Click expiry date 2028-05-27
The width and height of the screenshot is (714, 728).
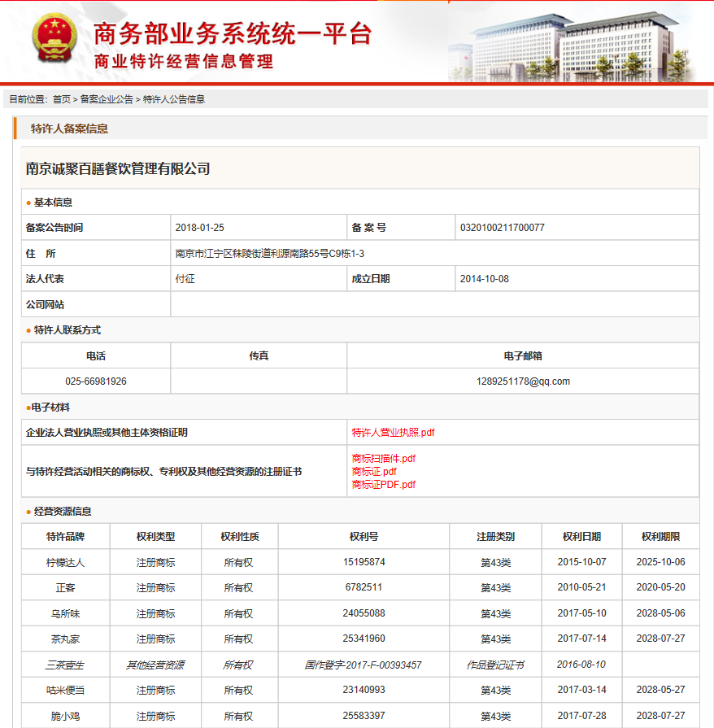tap(660, 690)
